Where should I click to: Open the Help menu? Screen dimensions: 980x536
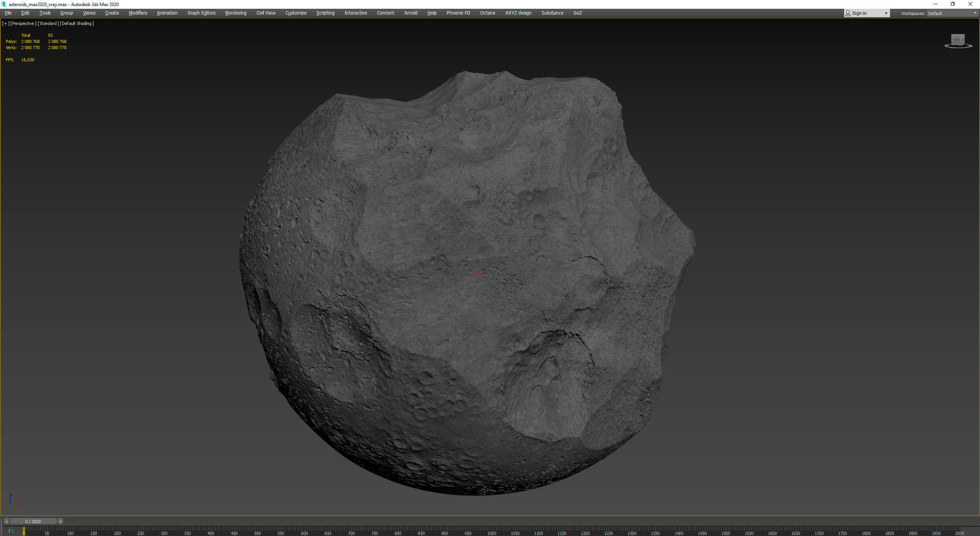(432, 13)
